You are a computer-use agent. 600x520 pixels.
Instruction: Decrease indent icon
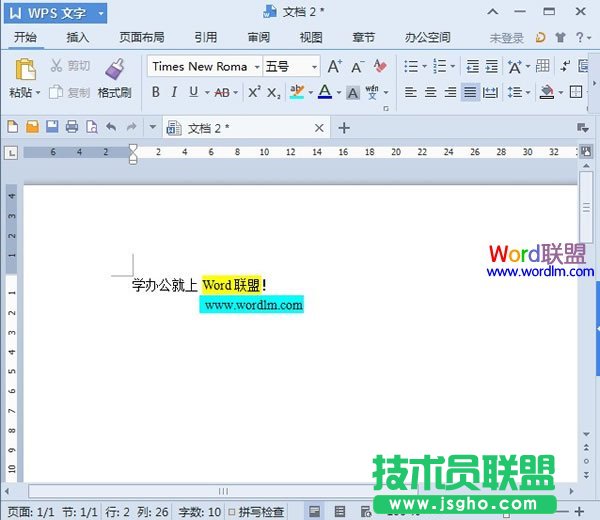tap(473, 67)
